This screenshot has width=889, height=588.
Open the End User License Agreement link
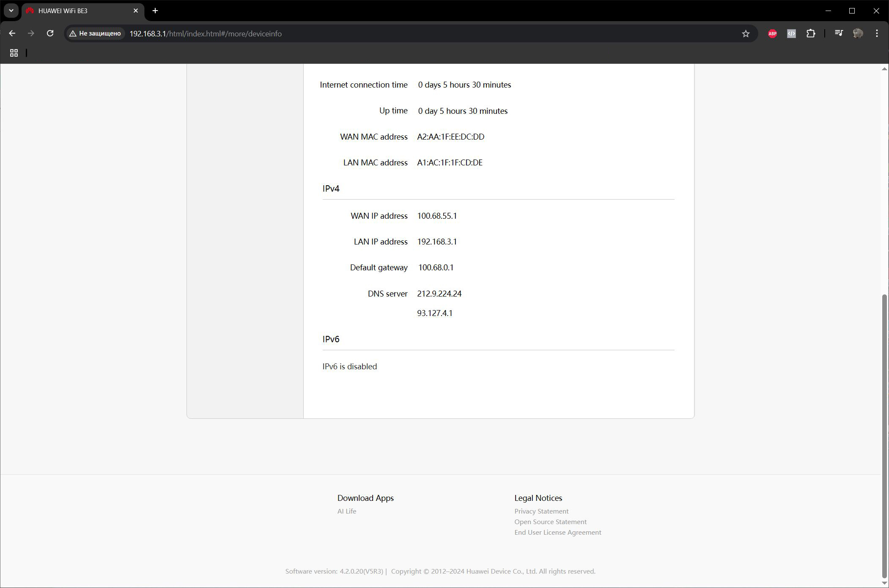click(x=557, y=532)
